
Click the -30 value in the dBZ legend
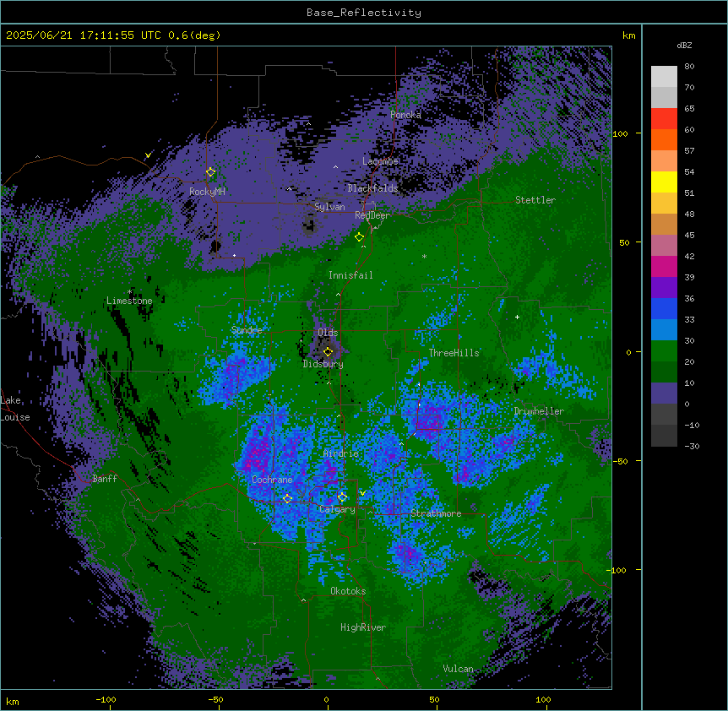click(692, 447)
